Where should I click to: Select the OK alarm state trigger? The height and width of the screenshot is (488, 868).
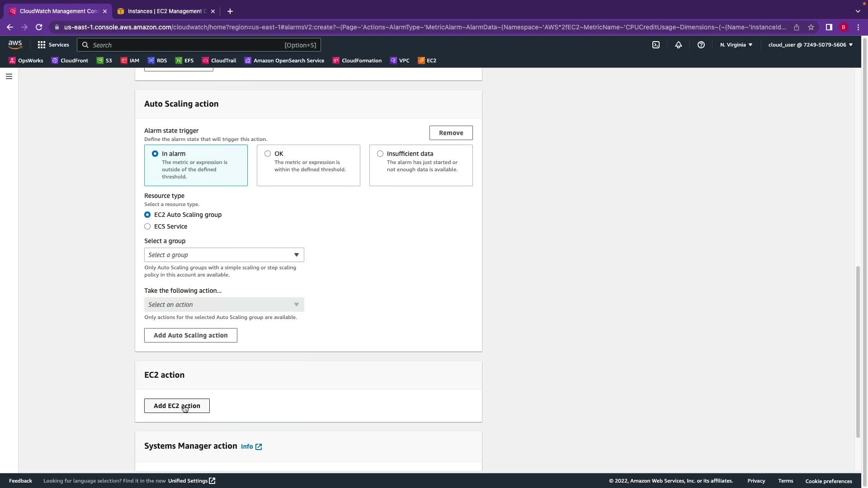[268, 154]
